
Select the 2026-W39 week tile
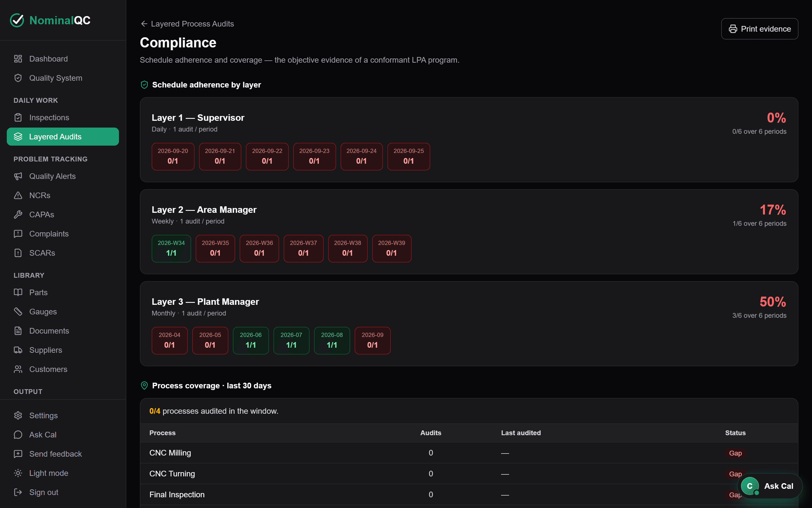[x=392, y=249]
